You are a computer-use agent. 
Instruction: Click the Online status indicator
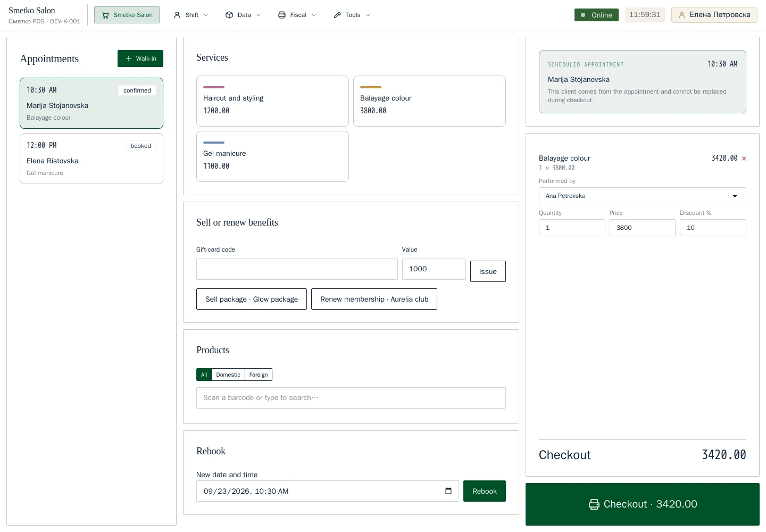[x=596, y=15]
